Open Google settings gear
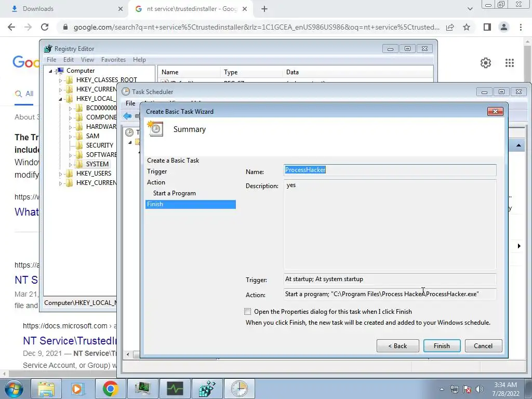 (x=486, y=63)
